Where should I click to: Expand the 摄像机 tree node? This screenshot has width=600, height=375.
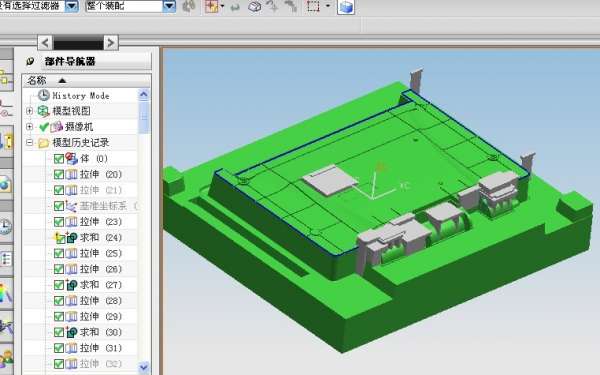tap(29, 127)
